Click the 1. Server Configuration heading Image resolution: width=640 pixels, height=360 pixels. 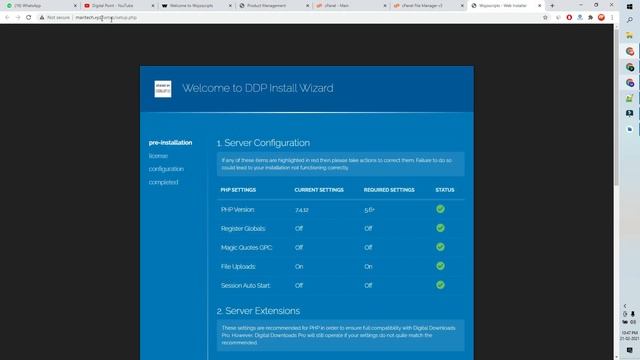(263, 143)
